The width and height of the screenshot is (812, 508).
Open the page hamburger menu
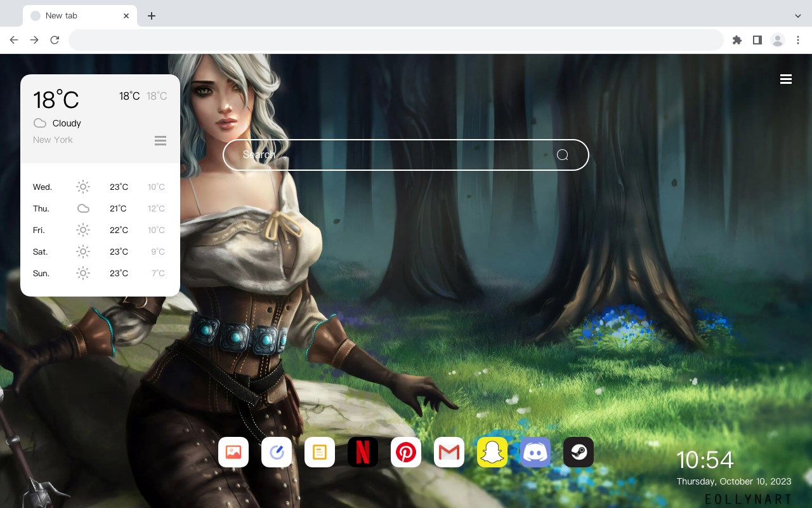pos(786,79)
